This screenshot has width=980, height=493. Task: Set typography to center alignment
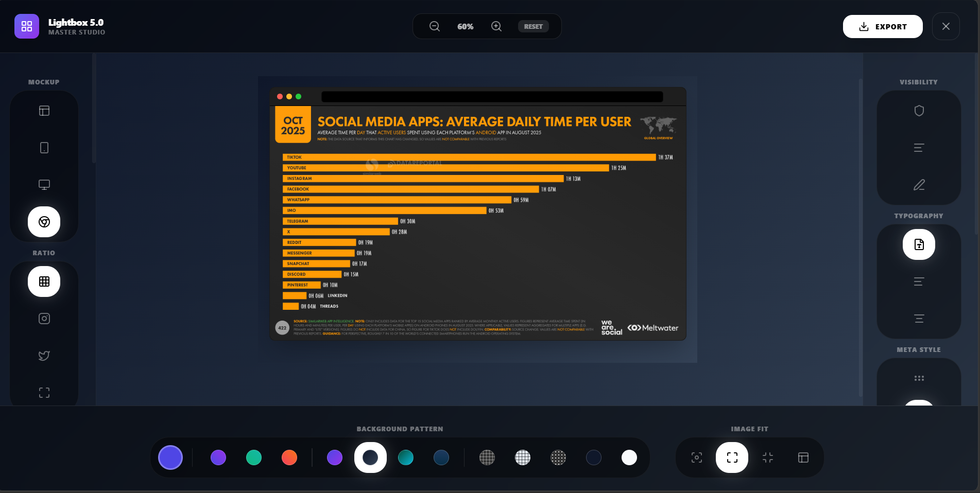919,319
